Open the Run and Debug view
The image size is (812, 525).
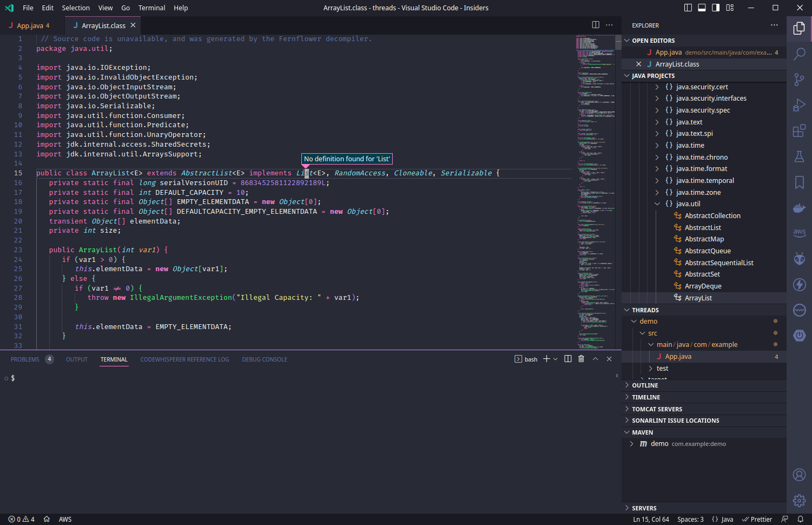point(799,105)
